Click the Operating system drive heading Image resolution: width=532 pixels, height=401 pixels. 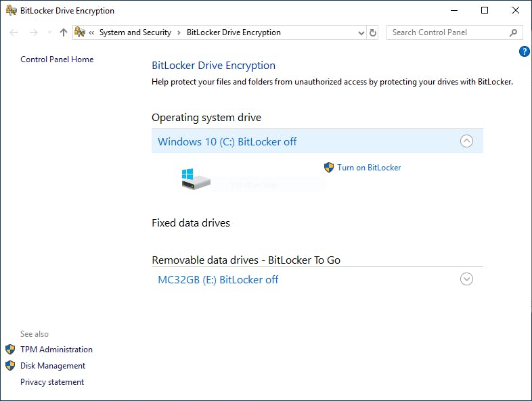pos(206,118)
